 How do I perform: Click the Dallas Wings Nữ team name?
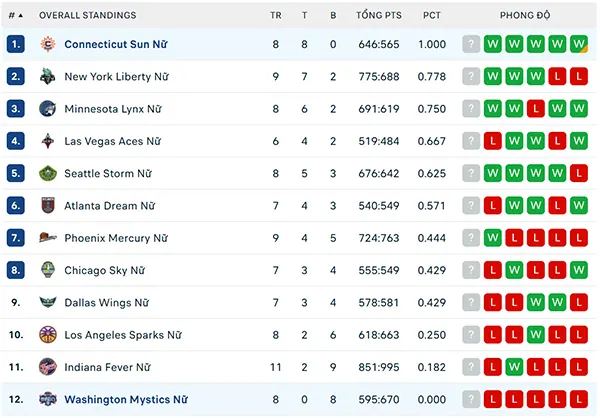pyautogui.click(x=106, y=302)
